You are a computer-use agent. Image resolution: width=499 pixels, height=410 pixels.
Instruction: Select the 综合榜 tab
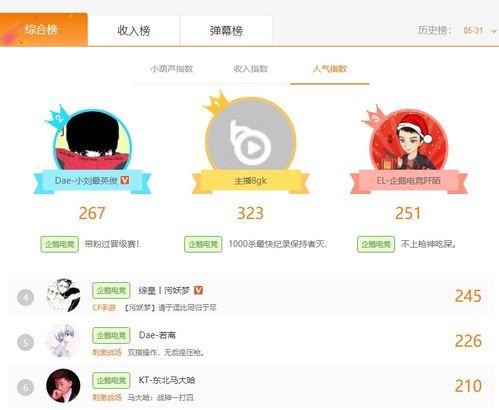click(43, 30)
